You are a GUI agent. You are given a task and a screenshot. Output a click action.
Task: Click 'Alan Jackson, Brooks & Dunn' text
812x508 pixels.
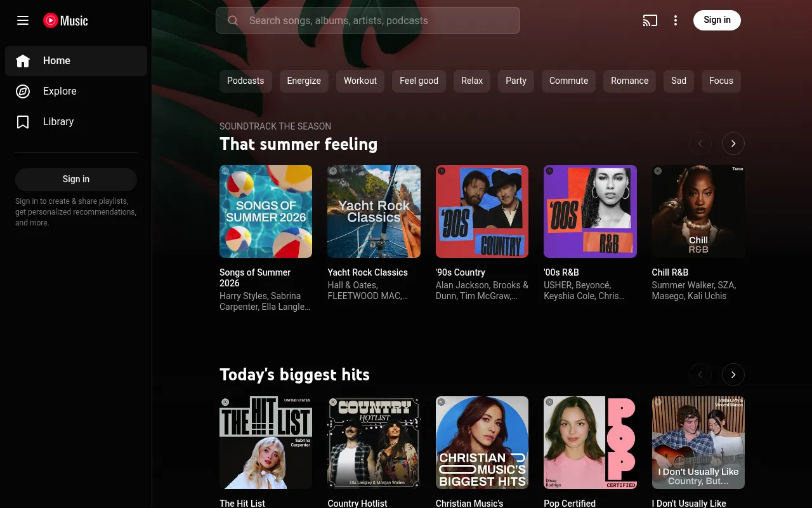[482, 291]
